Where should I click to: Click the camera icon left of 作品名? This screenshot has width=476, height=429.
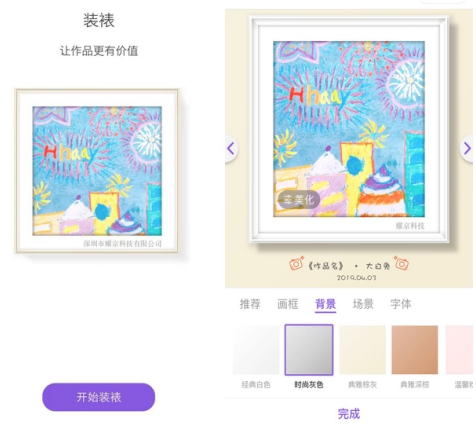coord(296,263)
